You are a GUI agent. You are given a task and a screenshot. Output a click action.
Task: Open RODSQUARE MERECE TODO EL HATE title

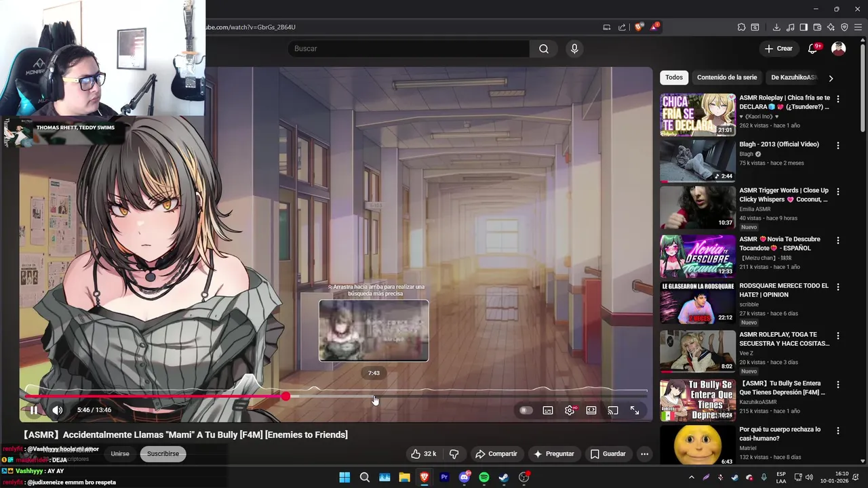coord(784,290)
